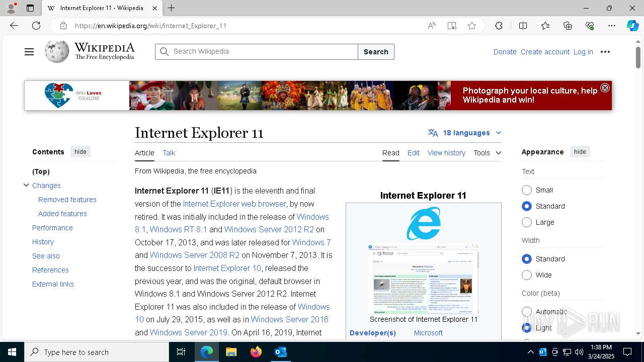
Task: Click the browser back arrow
Action: click(14, 26)
